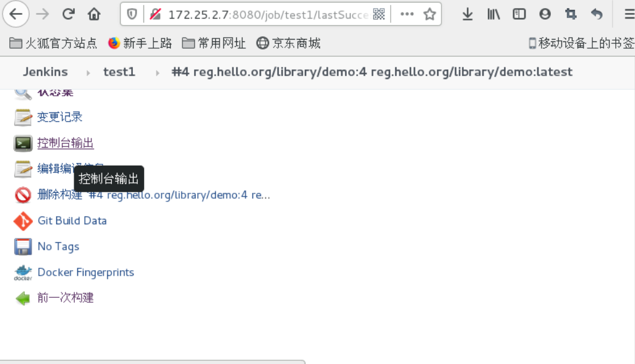This screenshot has width=635, height=364.
Task: Click the QR code icon in address bar
Action: point(379,14)
